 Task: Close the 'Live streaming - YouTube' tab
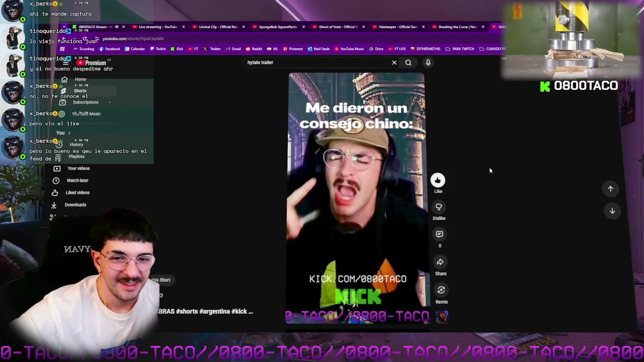coord(184,27)
